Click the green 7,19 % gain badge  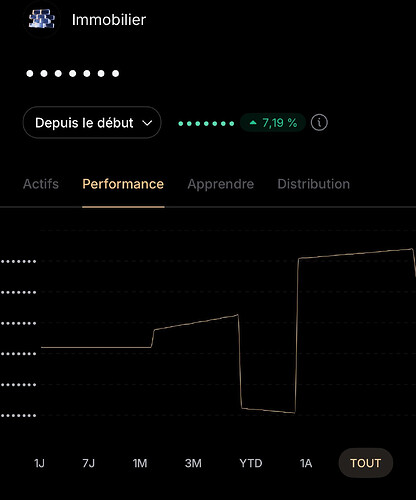[273, 123]
